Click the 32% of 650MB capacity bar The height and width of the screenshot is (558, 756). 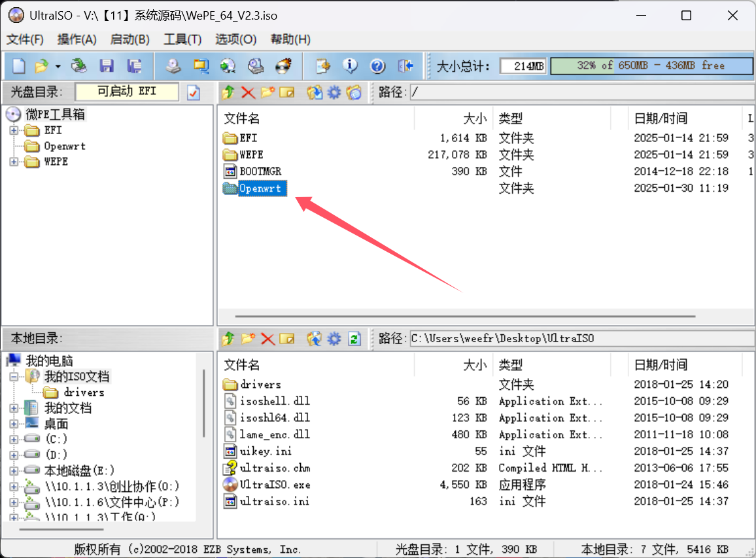tap(651, 65)
